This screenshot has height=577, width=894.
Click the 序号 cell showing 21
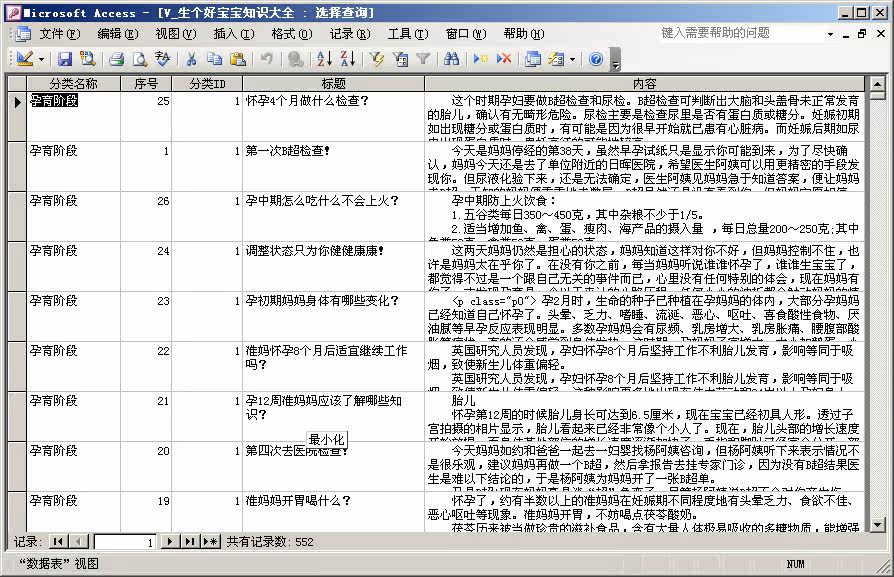[x=146, y=416]
